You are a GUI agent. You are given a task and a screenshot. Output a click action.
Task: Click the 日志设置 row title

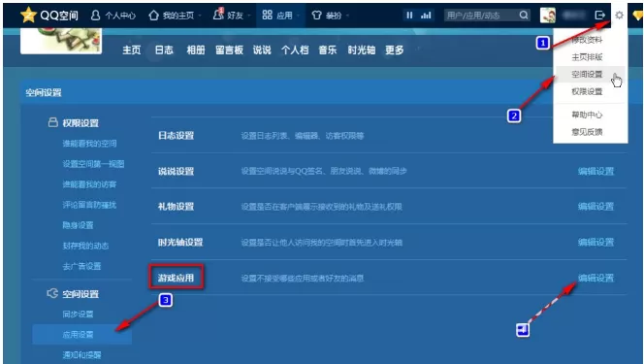176,136
